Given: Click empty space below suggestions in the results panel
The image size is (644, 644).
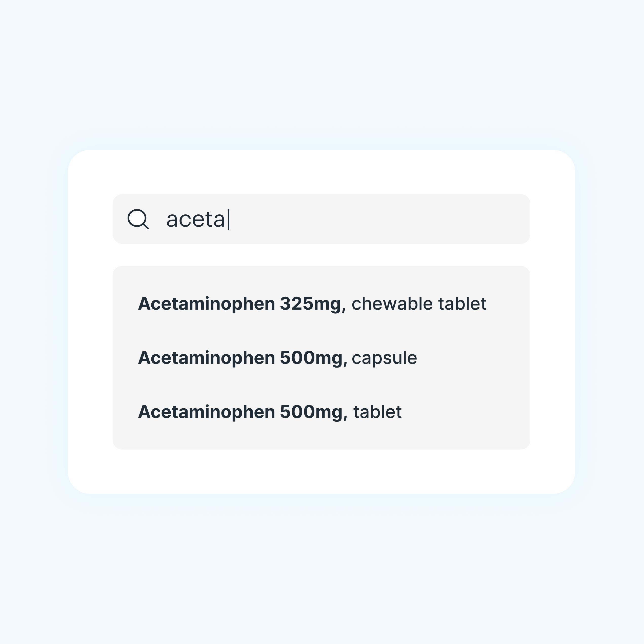Looking at the screenshot, I should tap(321, 437).
